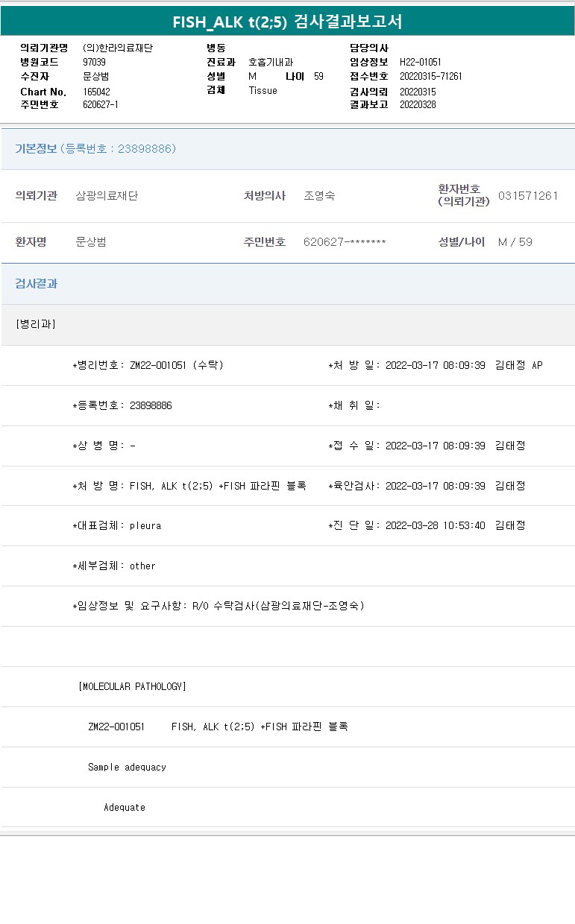This screenshot has width=575, height=924.
Task: Click the 대표검체 pleura line
Action: 116,525
